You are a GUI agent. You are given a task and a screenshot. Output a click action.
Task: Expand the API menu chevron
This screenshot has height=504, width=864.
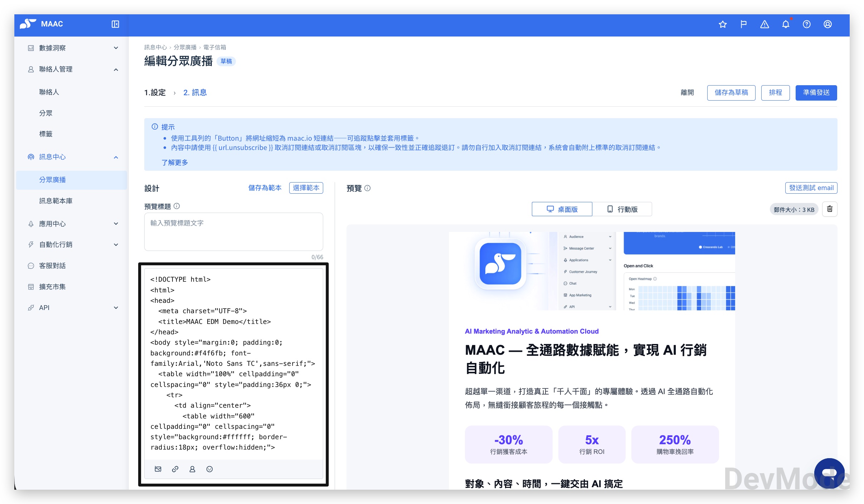coord(116,307)
